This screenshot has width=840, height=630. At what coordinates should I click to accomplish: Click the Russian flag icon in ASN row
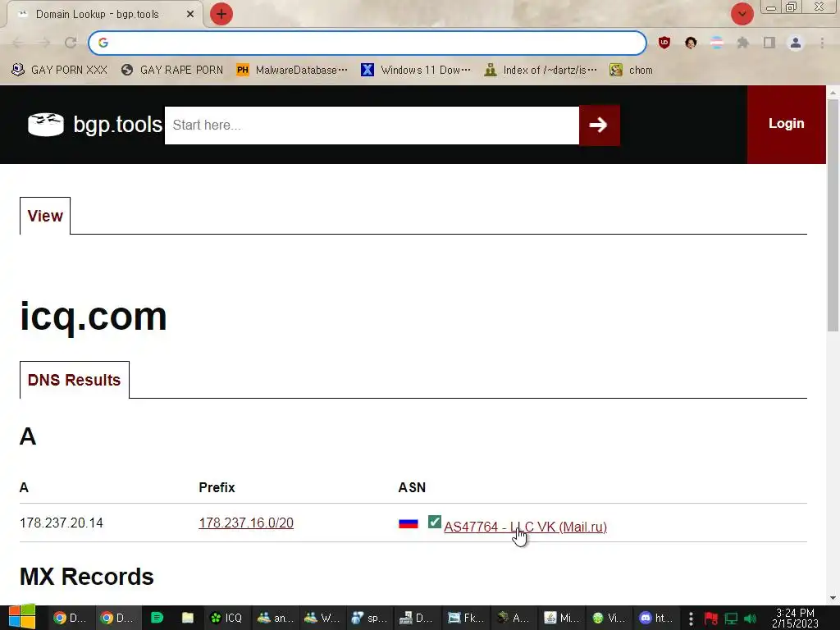[409, 523]
